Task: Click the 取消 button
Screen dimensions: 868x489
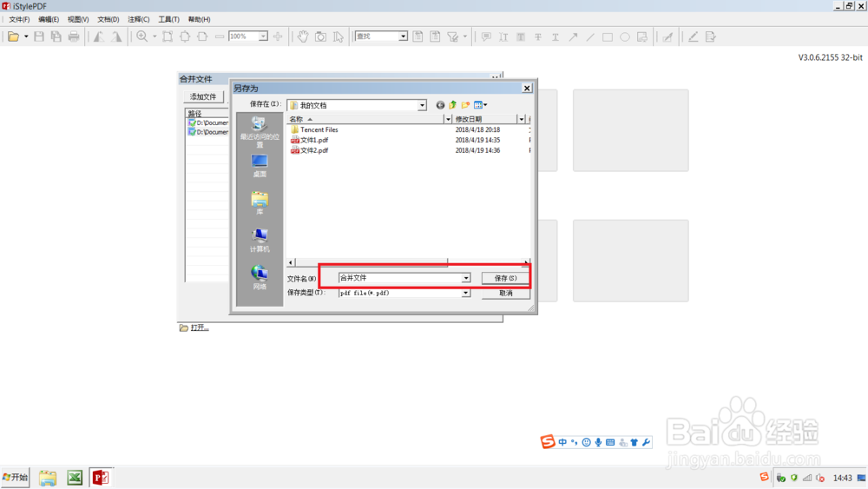Action: pos(505,293)
